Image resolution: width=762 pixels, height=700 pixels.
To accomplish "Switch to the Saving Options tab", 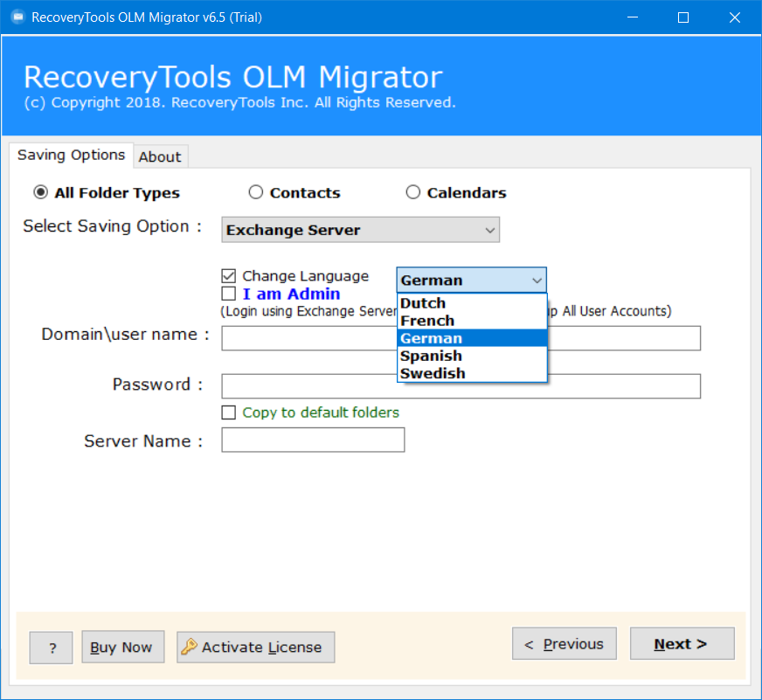I will 72,155.
